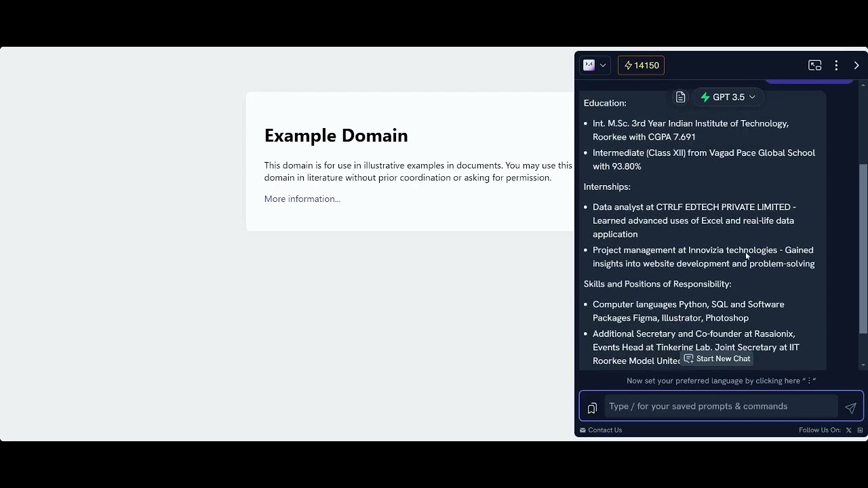
Task: Click 'Skills and Positions of Responsibility:' text
Action: 657,284
